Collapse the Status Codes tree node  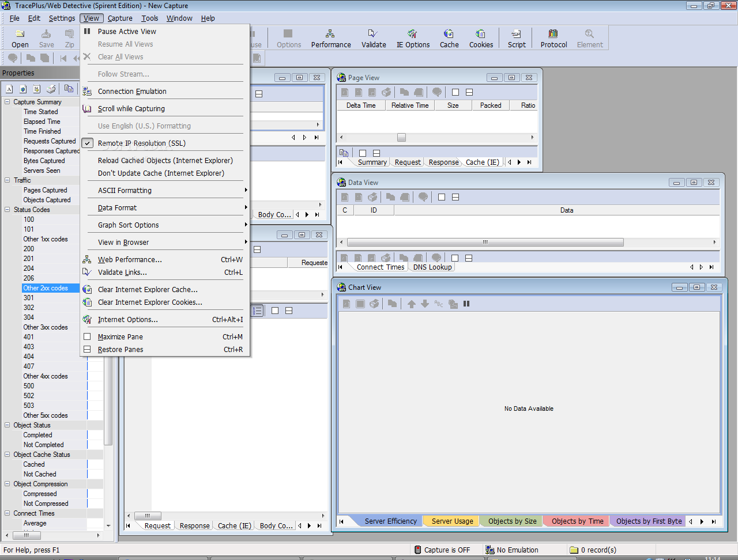click(x=7, y=210)
